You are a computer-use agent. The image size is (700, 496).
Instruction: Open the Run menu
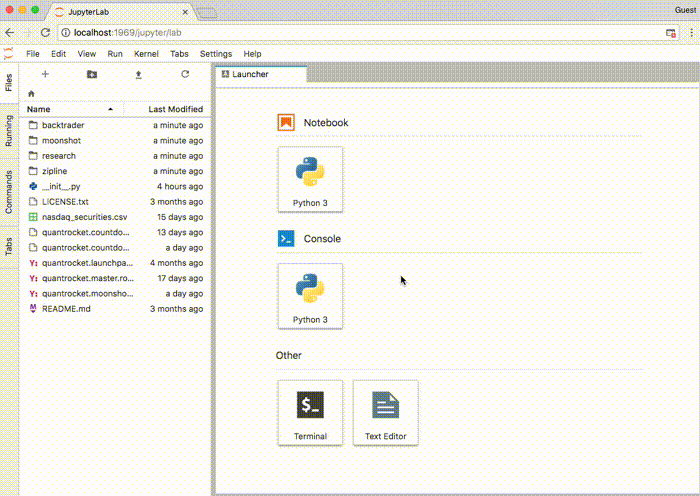pos(115,54)
